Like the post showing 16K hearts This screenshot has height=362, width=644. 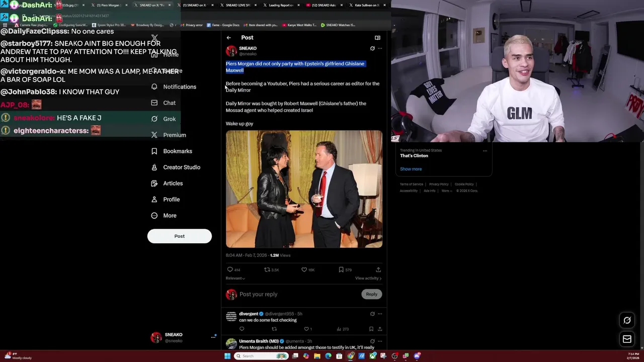pyautogui.click(x=304, y=269)
